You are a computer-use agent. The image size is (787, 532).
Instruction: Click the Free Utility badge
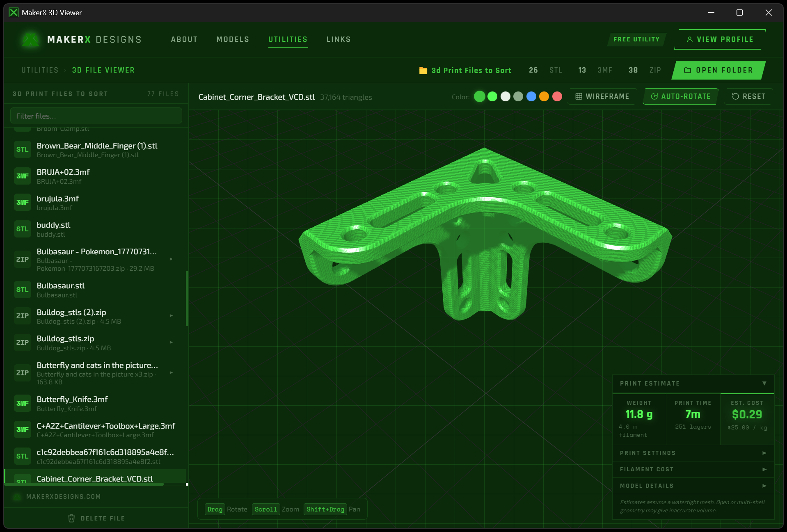click(x=636, y=39)
